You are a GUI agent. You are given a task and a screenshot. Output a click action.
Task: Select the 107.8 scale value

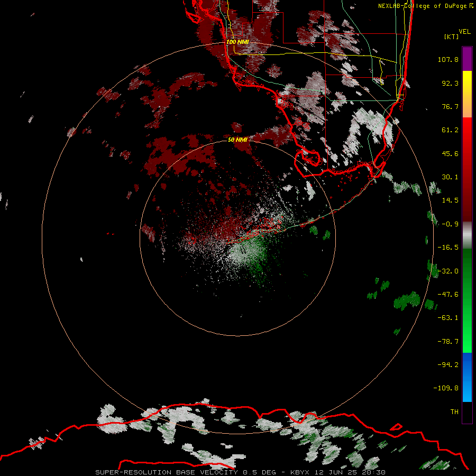tap(448, 59)
